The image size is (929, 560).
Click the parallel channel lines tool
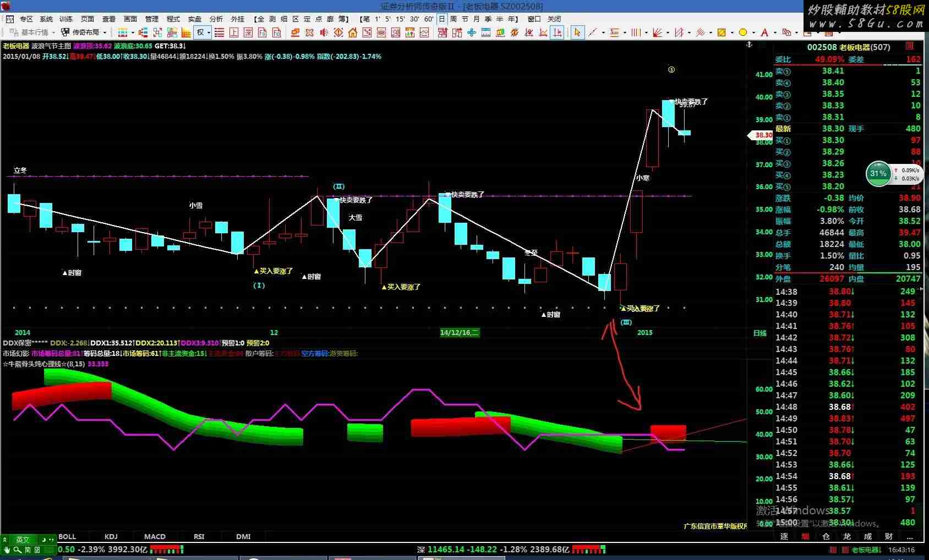pos(700,32)
